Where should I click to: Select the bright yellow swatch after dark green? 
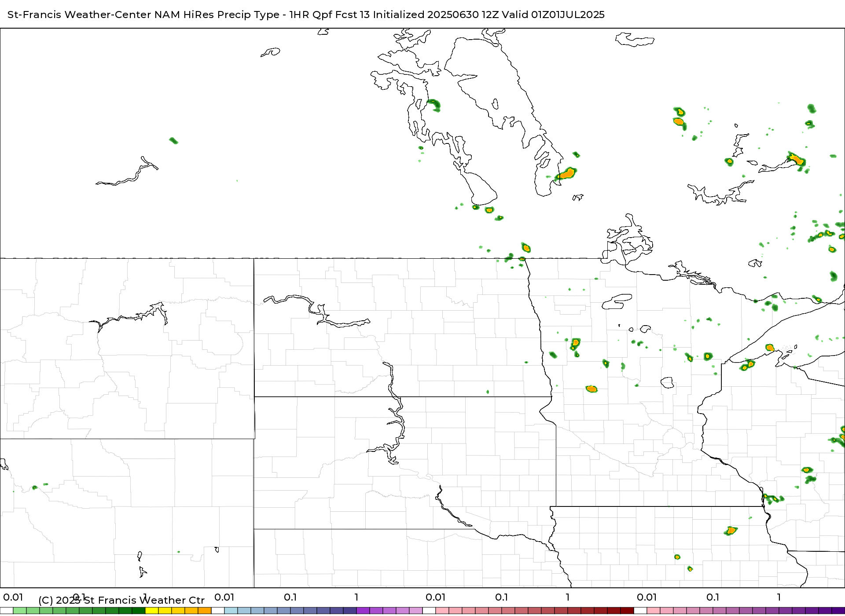point(152,611)
